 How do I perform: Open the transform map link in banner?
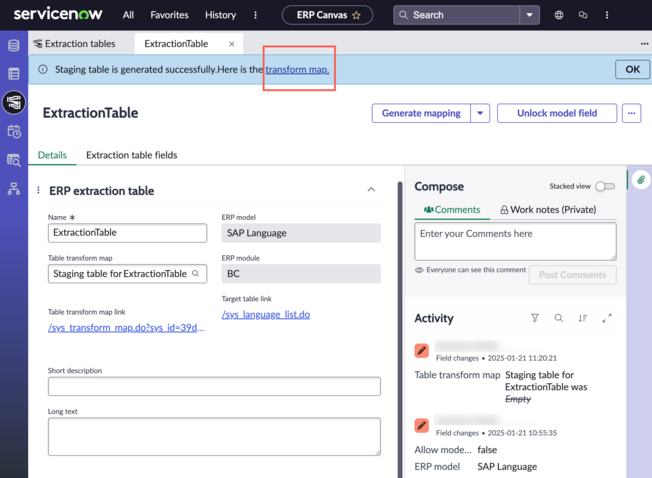(x=297, y=69)
